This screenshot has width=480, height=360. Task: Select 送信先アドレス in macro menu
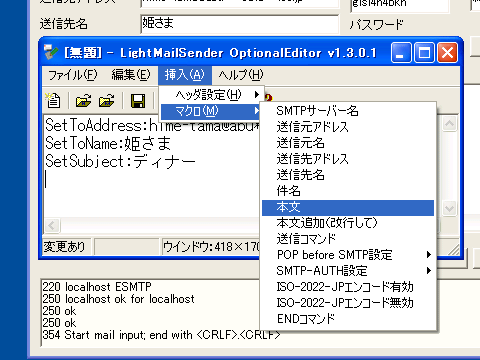click(x=348, y=159)
